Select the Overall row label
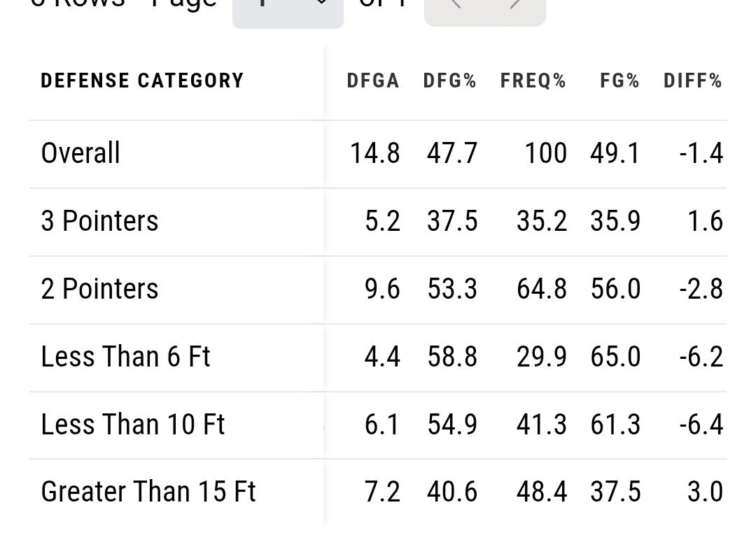 click(x=80, y=153)
